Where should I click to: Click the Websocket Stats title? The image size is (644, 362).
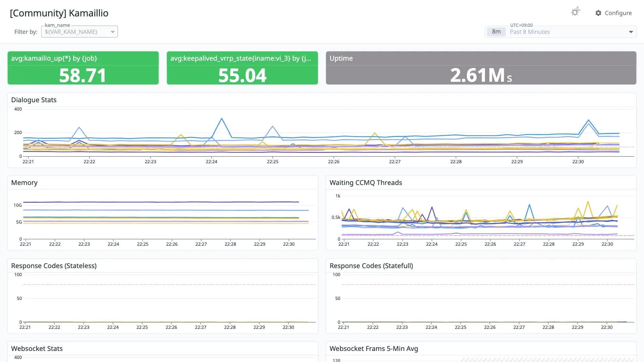click(37, 349)
